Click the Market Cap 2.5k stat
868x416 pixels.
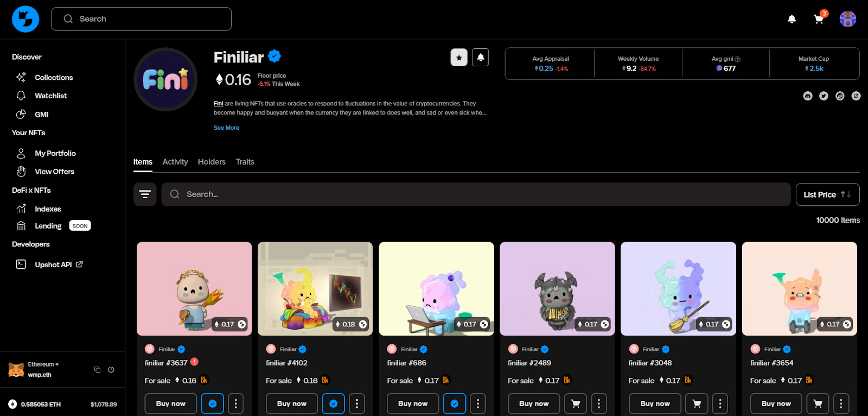click(814, 64)
